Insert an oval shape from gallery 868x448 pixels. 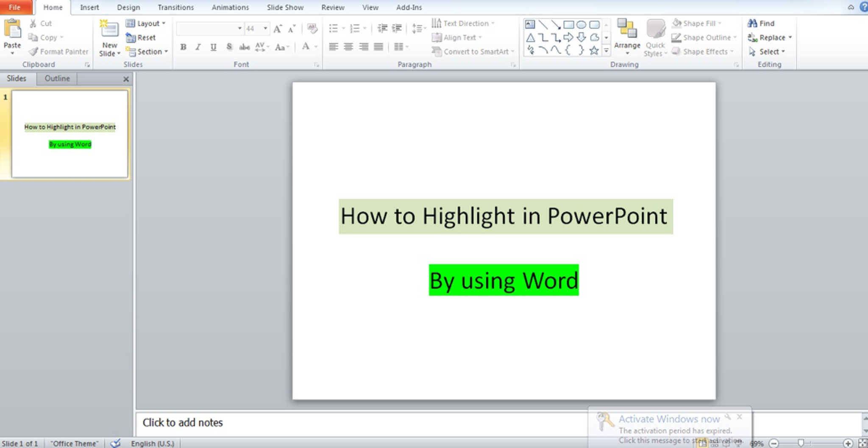[581, 25]
